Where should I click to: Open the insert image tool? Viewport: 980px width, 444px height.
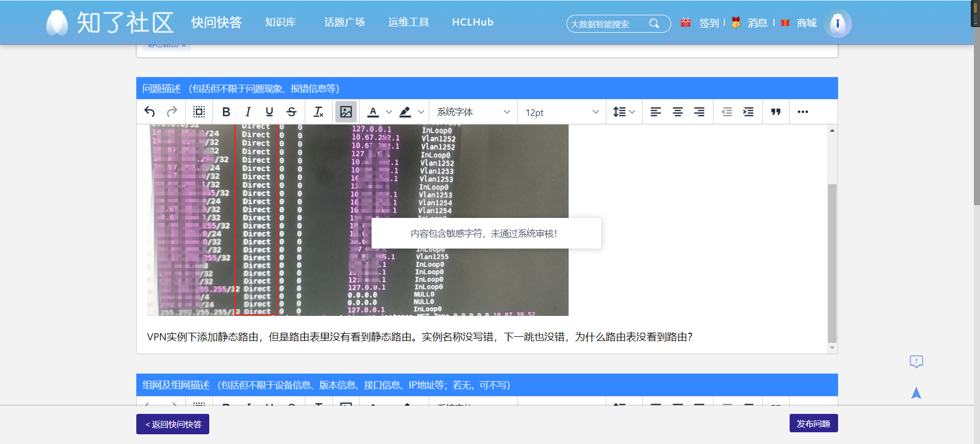click(346, 112)
